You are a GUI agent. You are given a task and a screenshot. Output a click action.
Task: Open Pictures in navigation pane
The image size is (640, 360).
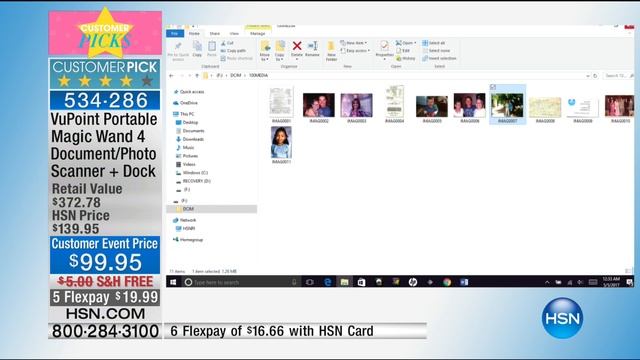tap(187, 156)
